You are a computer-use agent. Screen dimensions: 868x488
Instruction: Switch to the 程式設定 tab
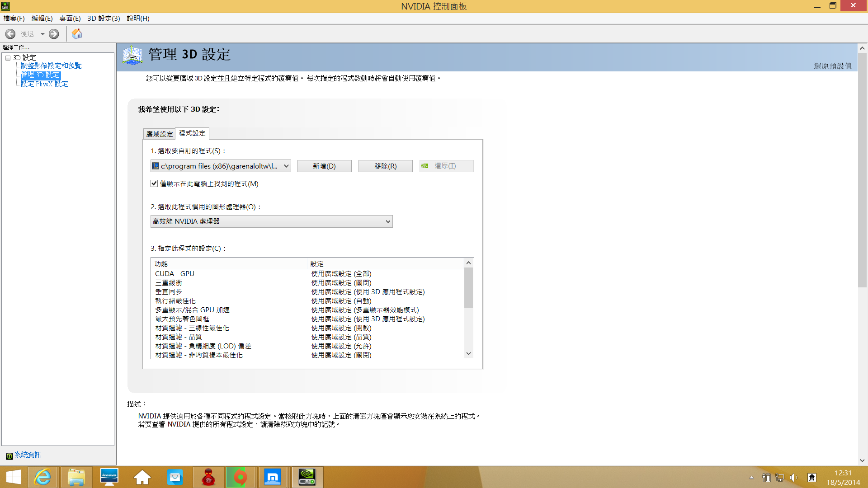pyautogui.click(x=192, y=133)
